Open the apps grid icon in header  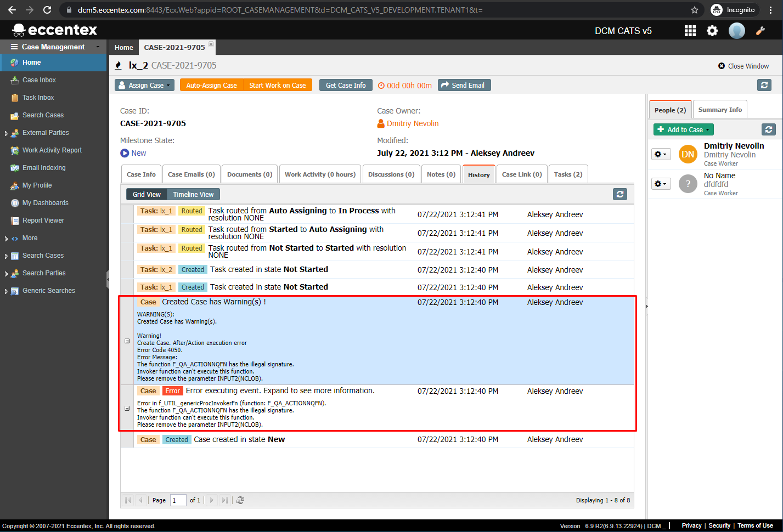coord(690,31)
